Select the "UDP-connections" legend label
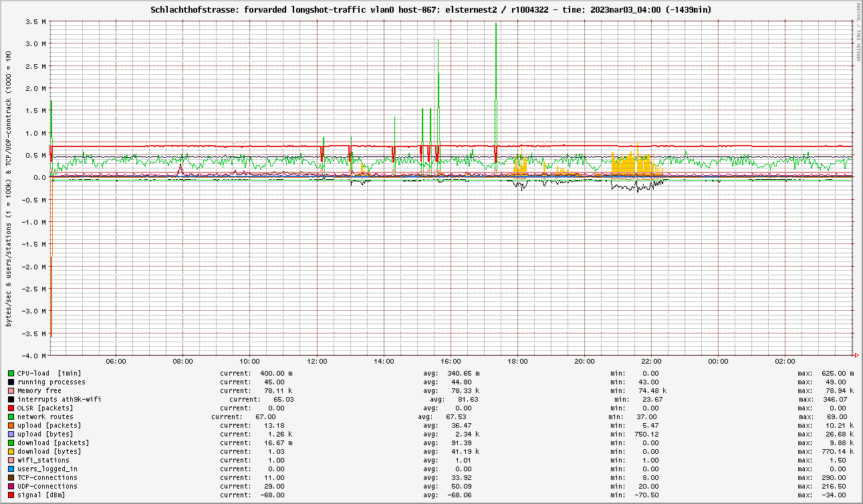The image size is (863, 504). pos(47,486)
